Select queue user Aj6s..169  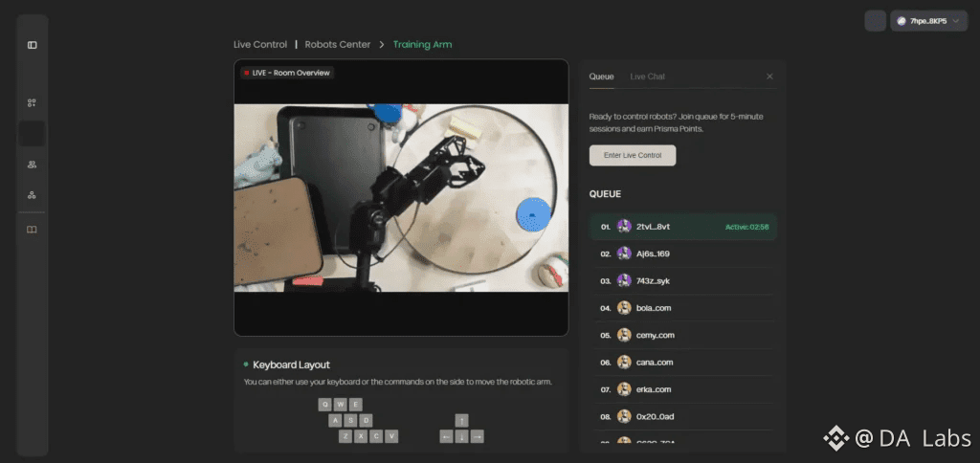pyautogui.click(x=683, y=254)
